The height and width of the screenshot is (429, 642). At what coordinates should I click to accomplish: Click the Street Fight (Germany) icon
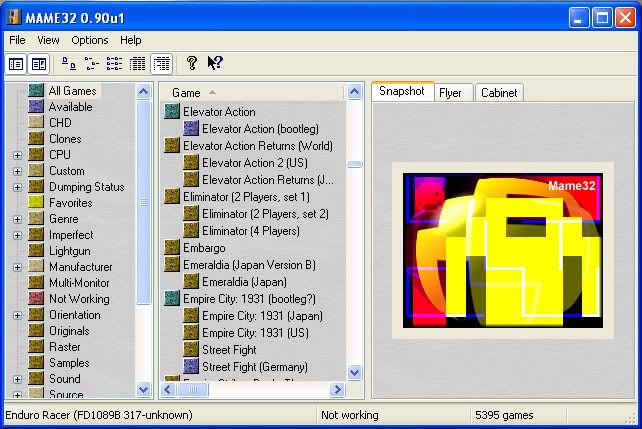coord(191,366)
